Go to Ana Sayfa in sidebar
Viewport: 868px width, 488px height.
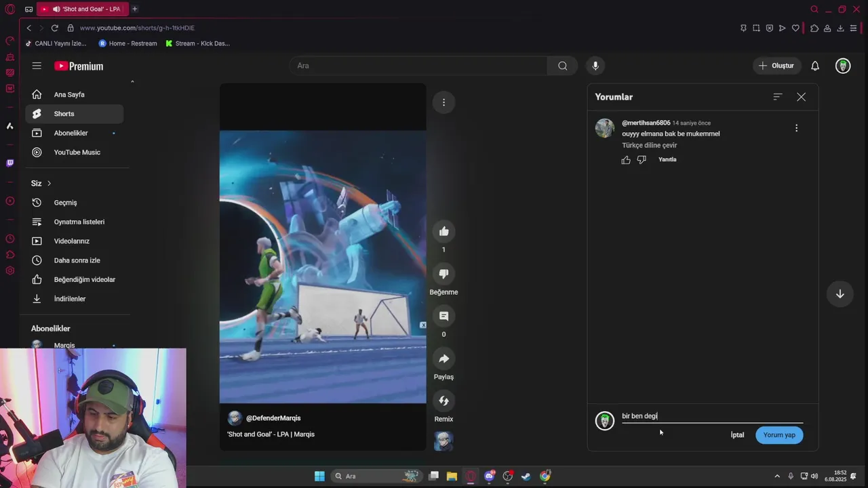point(75,94)
